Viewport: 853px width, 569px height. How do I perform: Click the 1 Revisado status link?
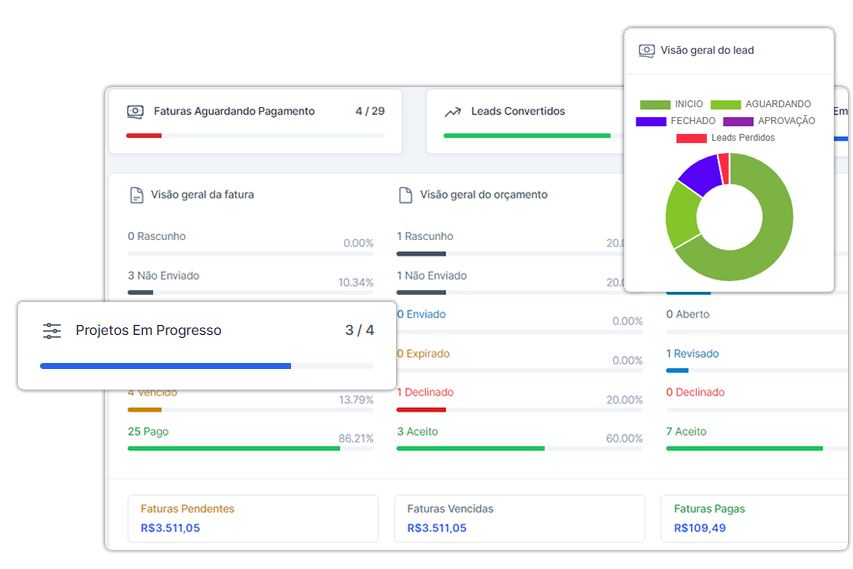pyautogui.click(x=692, y=354)
